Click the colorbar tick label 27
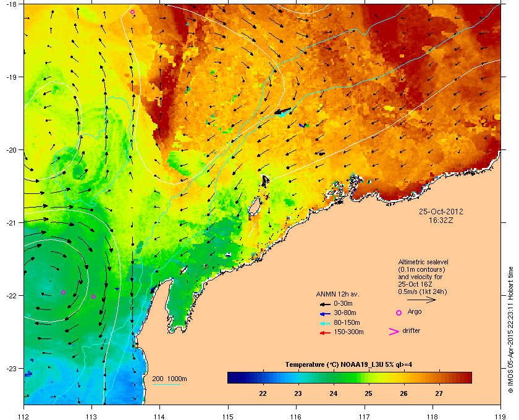This screenshot has height=420, width=519. [x=439, y=394]
